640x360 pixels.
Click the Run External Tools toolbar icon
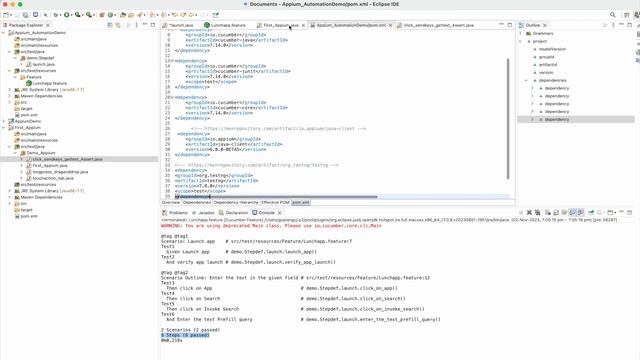point(89,15)
